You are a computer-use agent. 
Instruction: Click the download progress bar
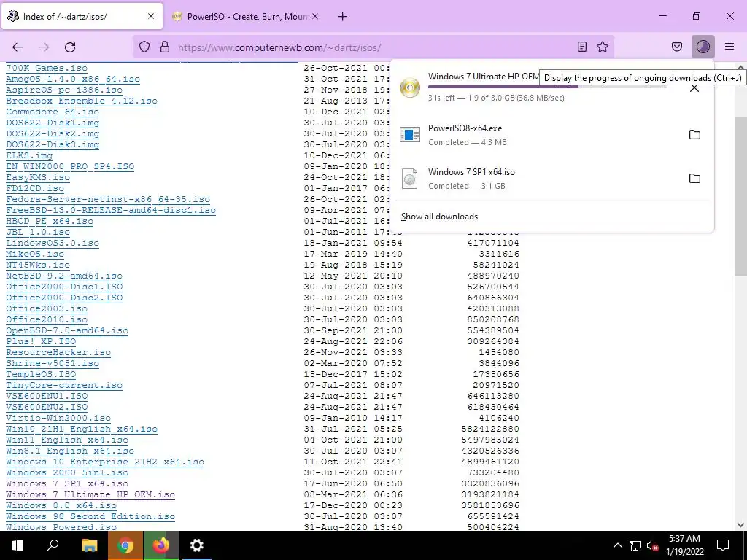click(547, 87)
